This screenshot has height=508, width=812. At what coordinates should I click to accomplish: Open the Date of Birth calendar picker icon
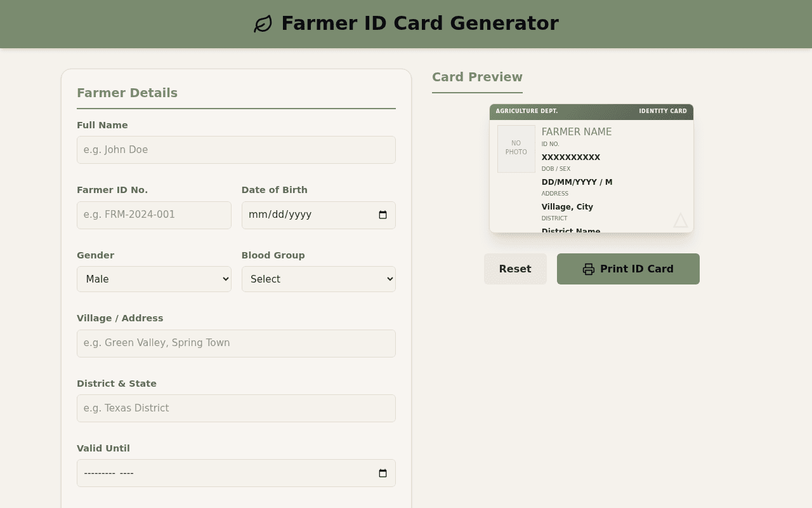point(383,215)
